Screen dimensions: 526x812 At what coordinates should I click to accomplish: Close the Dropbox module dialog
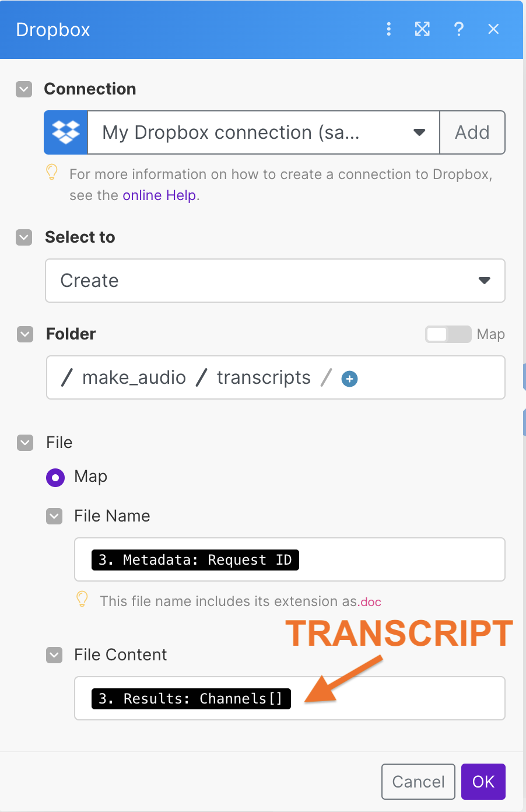(493, 29)
